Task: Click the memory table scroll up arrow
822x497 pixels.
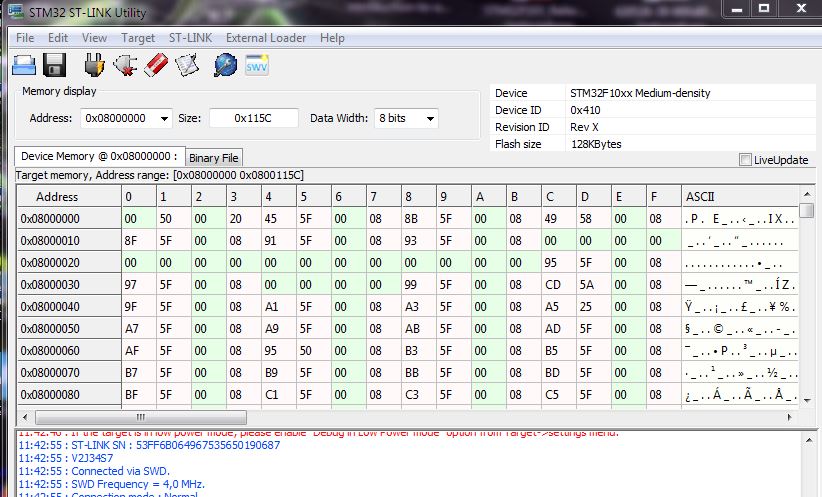Action: click(807, 193)
